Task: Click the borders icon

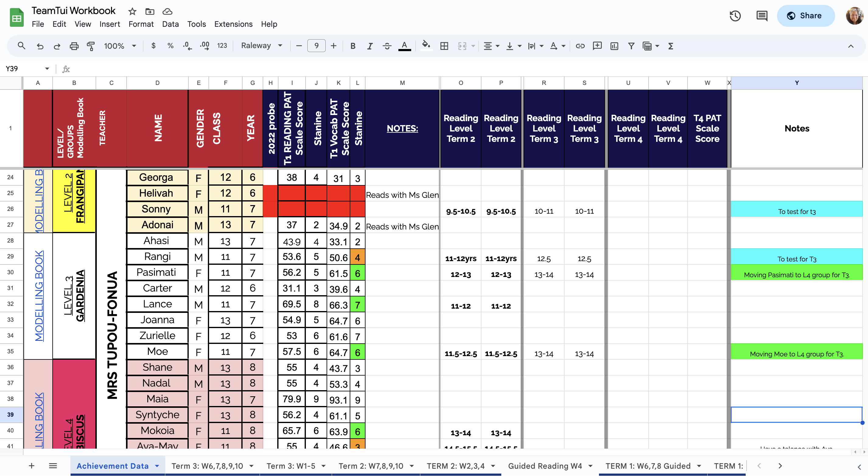Action: pyautogui.click(x=444, y=46)
